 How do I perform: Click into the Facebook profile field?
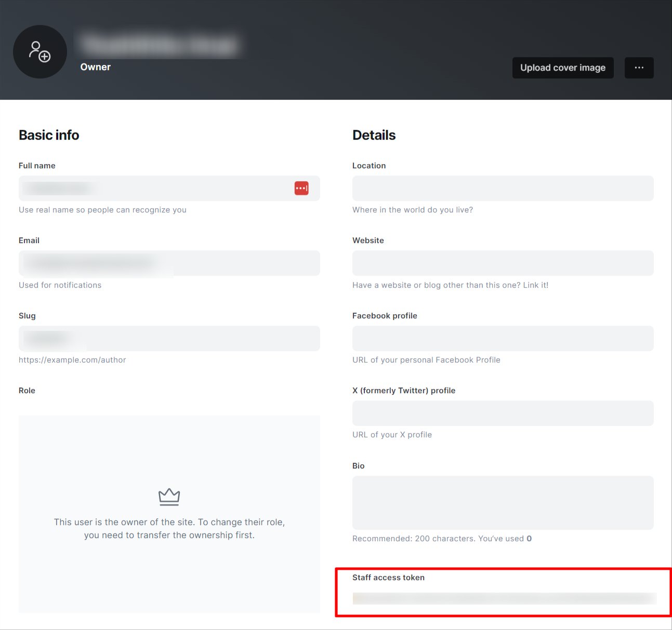[x=503, y=338]
